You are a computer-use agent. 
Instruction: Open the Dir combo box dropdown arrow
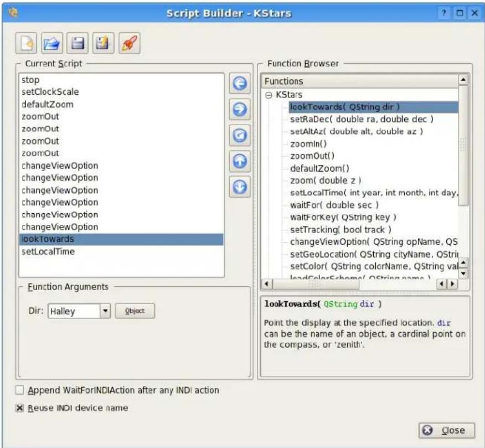click(x=105, y=311)
